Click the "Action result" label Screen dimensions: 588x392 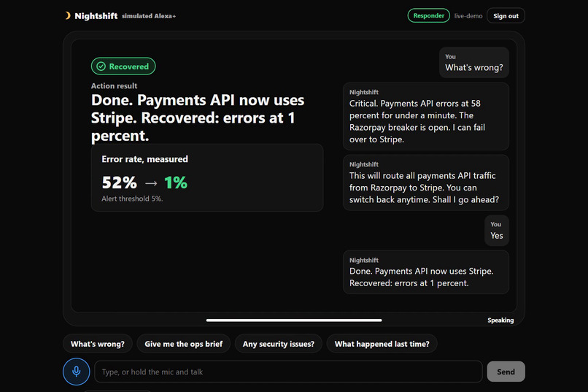click(114, 86)
